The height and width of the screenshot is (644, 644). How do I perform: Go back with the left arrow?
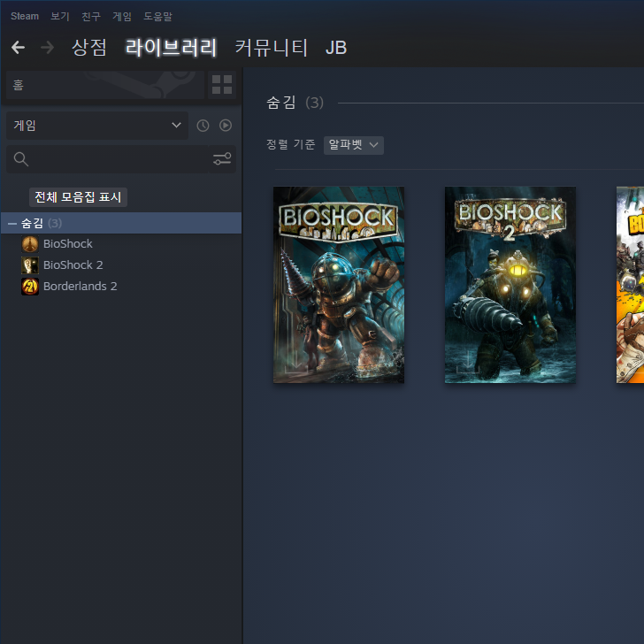pyautogui.click(x=18, y=48)
